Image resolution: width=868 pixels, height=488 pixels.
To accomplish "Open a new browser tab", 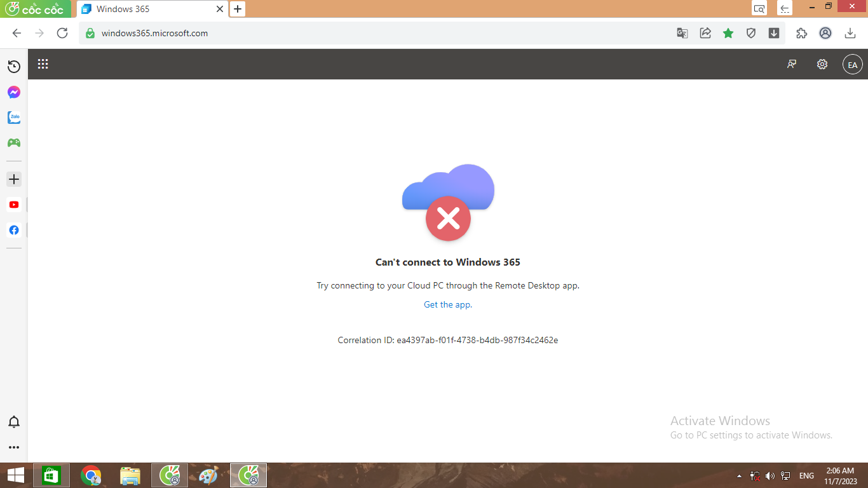I will click(238, 9).
